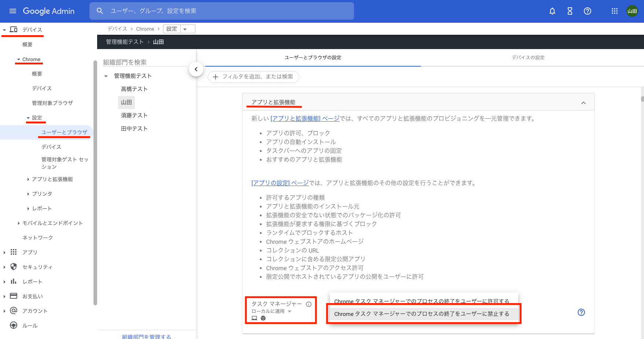Image resolution: width=644 pixels, height=339 pixels.
Task: Collapse the organization panel with the chevron button
Action: pyautogui.click(x=196, y=69)
